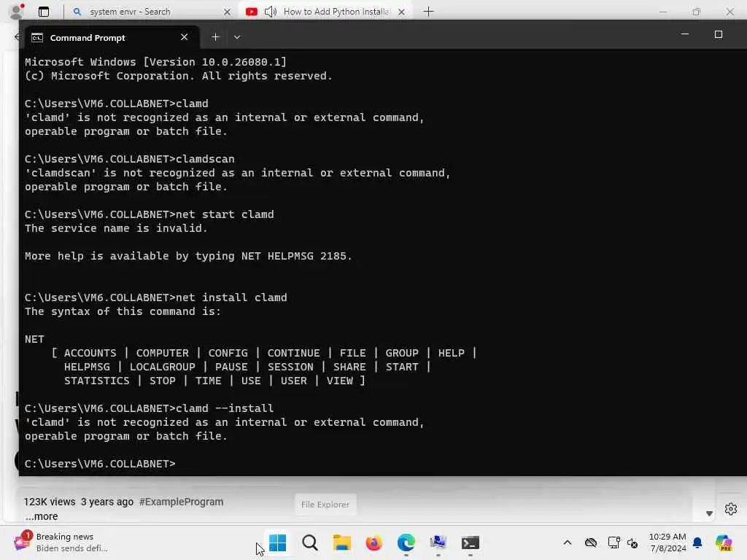Click the 'NET HELPMSG 2185' text

click(x=293, y=256)
